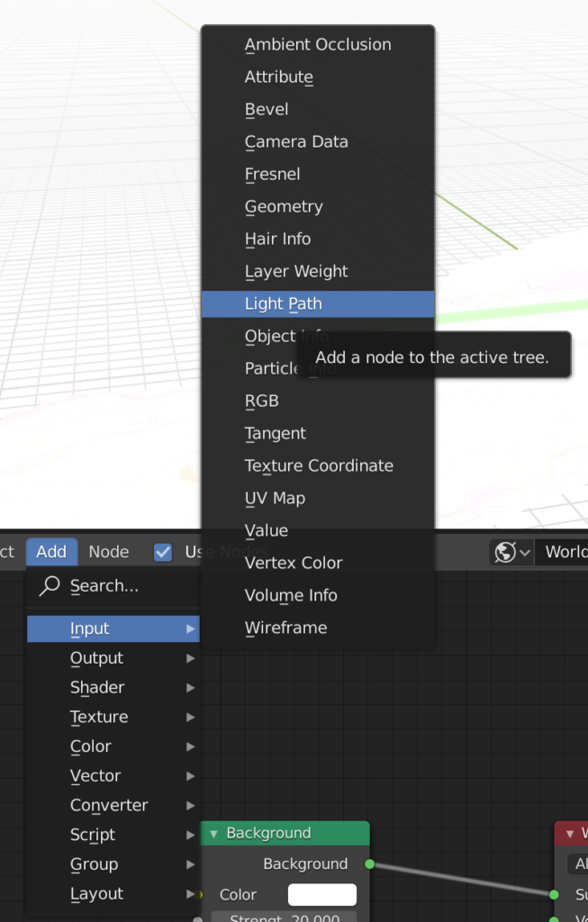Open the Background node white Color swatch
The height and width of the screenshot is (922, 588).
(322, 894)
